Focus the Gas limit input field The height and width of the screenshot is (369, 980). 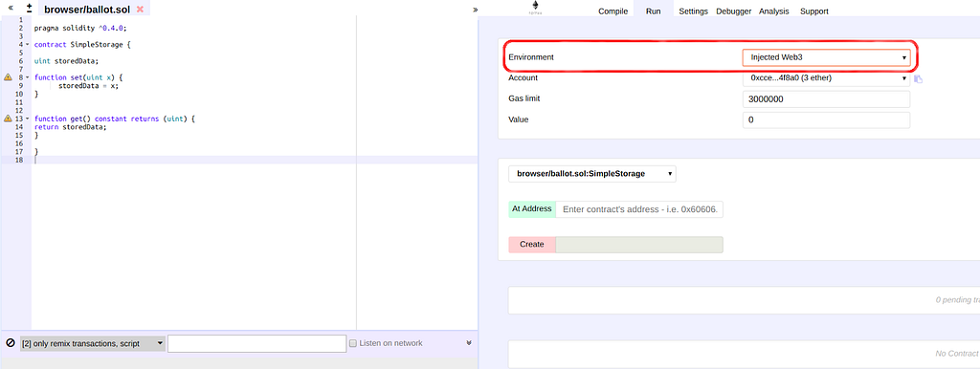(826, 99)
